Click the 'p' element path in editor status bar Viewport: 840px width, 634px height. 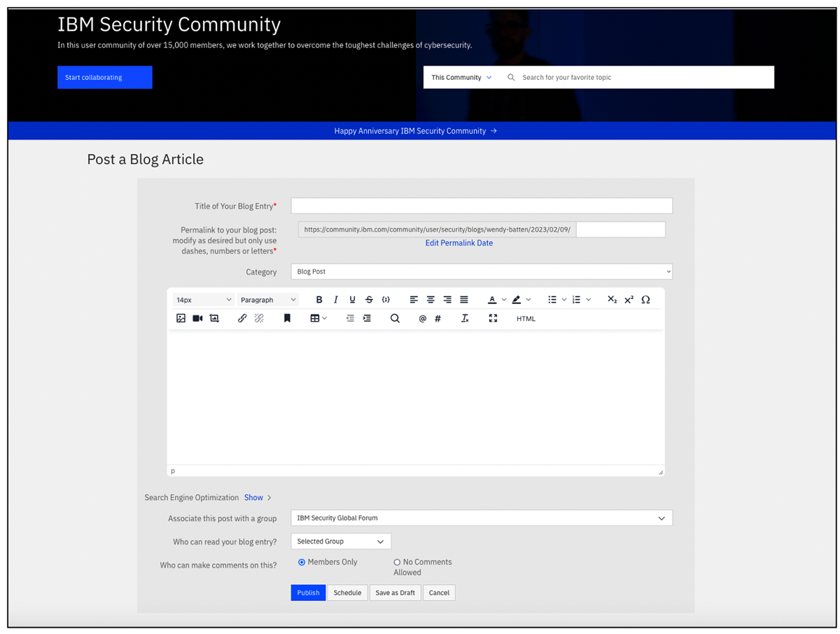[173, 471]
